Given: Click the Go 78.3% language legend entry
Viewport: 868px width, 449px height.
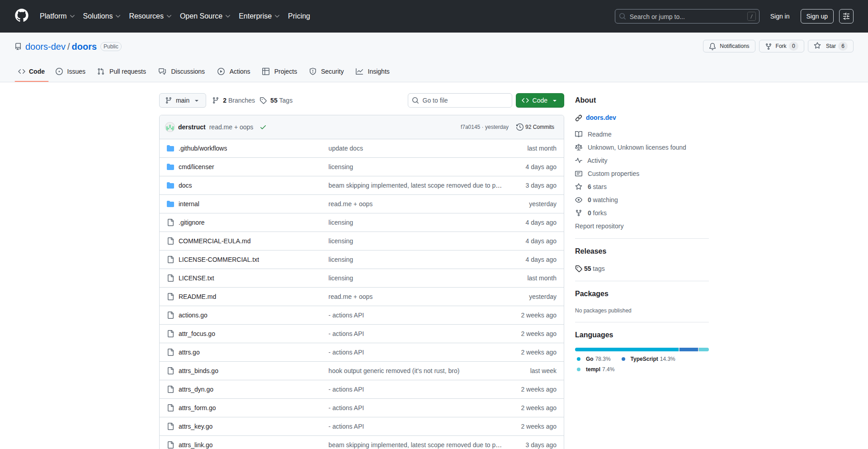Looking at the screenshot, I should click(594, 359).
